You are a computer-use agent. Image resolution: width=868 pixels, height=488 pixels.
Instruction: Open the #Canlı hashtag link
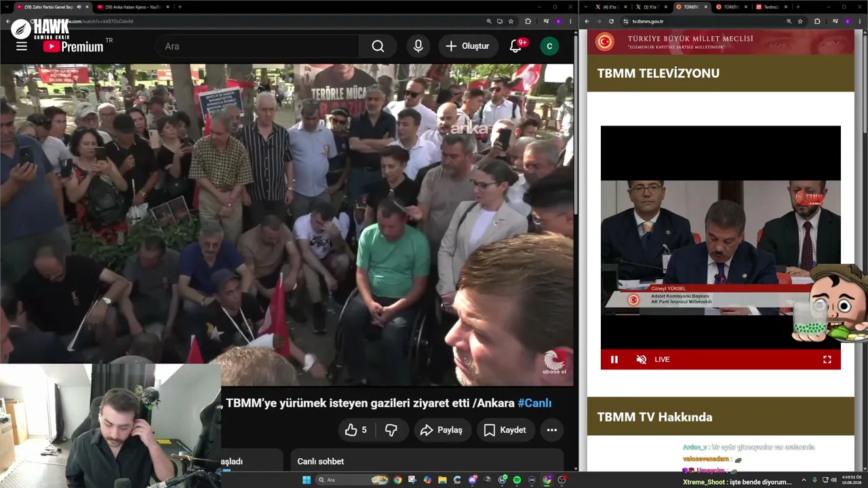point(535,403)
